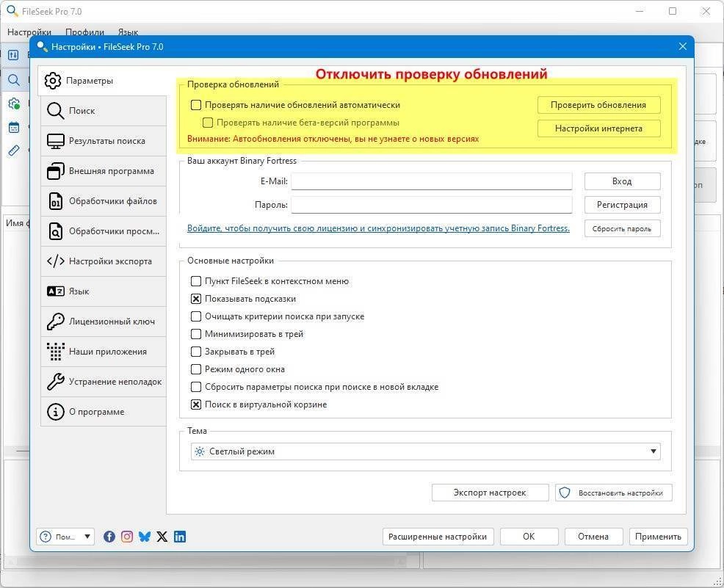This screenshot has height=588, width=724.
Task: Click the magnifier icon beside Поиск
Action: [55, 111]
